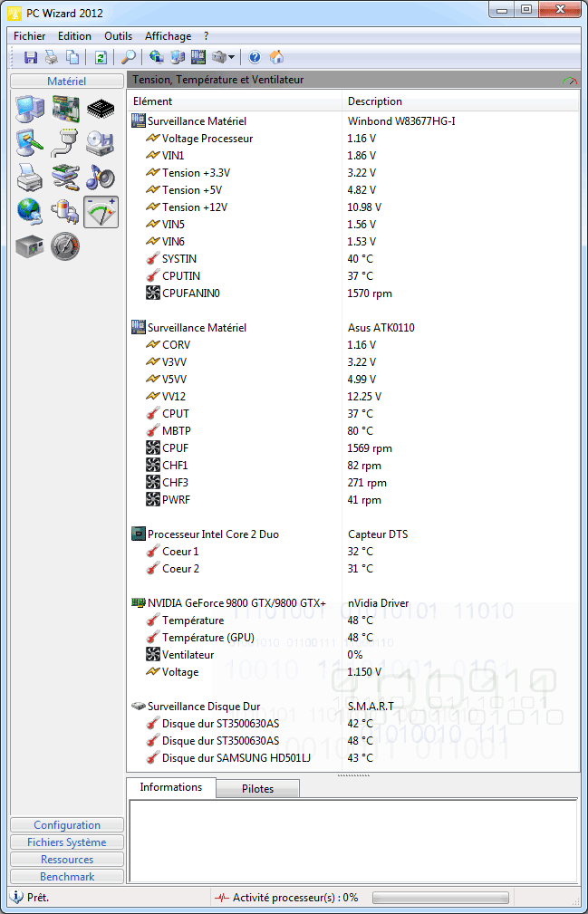Select the Coeur 2 temperature row
Image resolution: width=588 pixels, height=914 pixels.
pyautogui.click(x=353, y=569)
